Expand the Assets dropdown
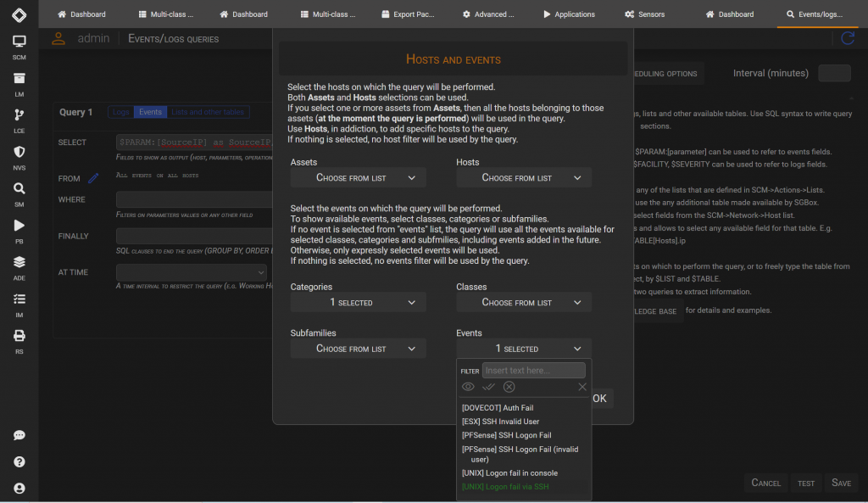Screen dimensions: 868x503 [x=358, y=178]
